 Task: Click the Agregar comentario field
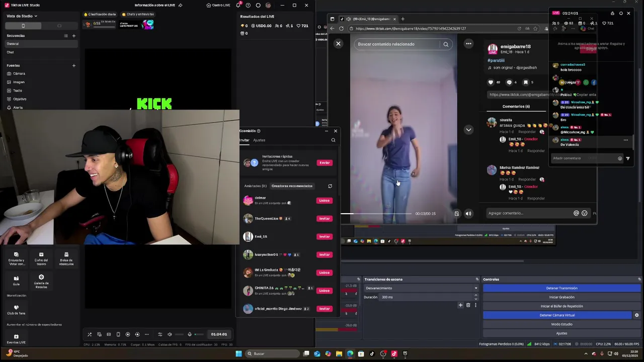(x=529, y=213)
